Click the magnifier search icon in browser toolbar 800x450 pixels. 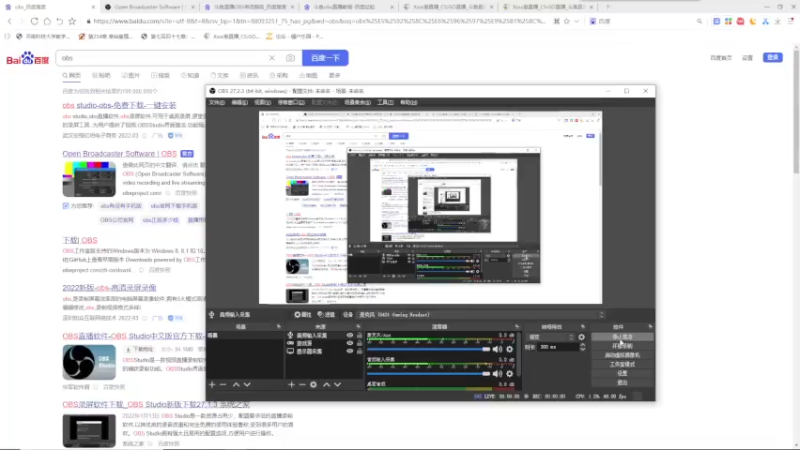tap(699, 21)
